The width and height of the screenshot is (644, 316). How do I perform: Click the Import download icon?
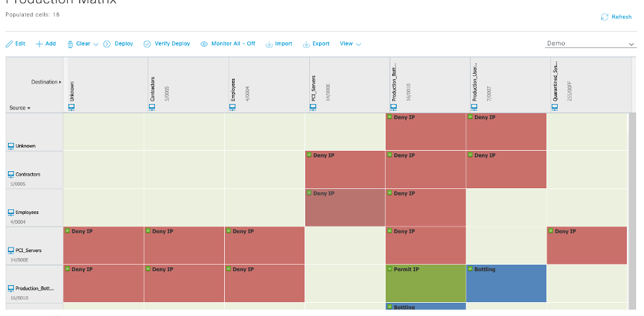tap(270, 44)
